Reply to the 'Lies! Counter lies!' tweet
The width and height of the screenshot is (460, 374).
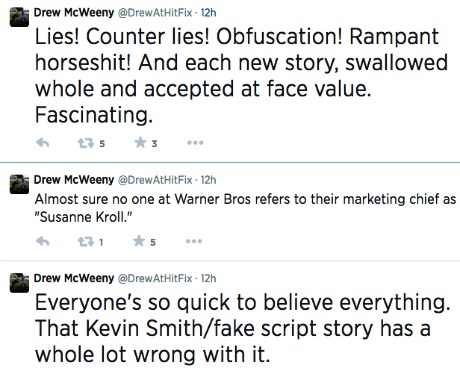click(x=43, y=143)
